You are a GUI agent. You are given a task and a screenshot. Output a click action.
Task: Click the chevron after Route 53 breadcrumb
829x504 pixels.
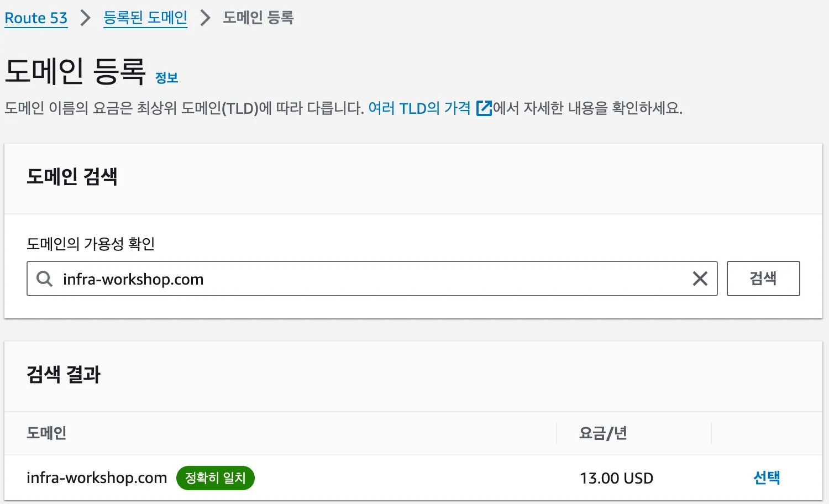click(x=85, y=18)
